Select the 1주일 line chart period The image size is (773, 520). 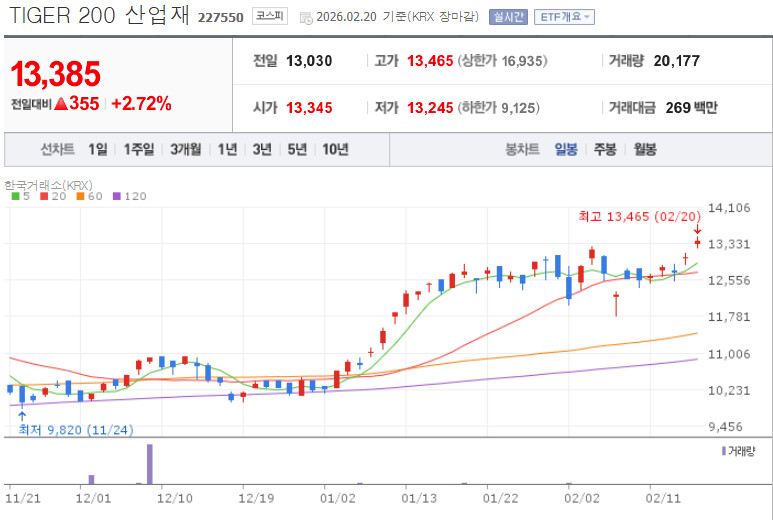[139, 149]
